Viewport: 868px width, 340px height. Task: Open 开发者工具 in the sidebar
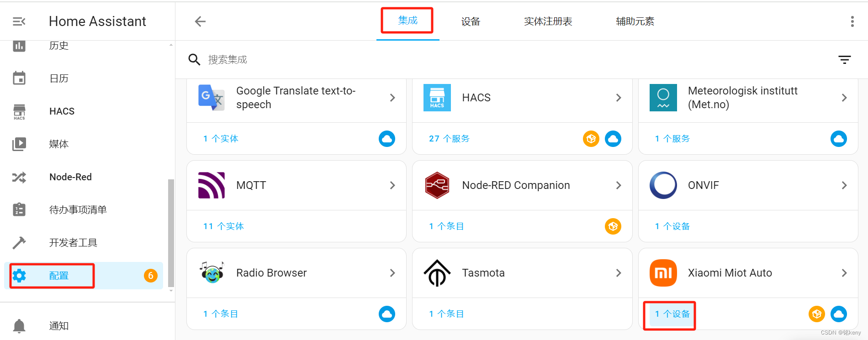click(84, 243)
